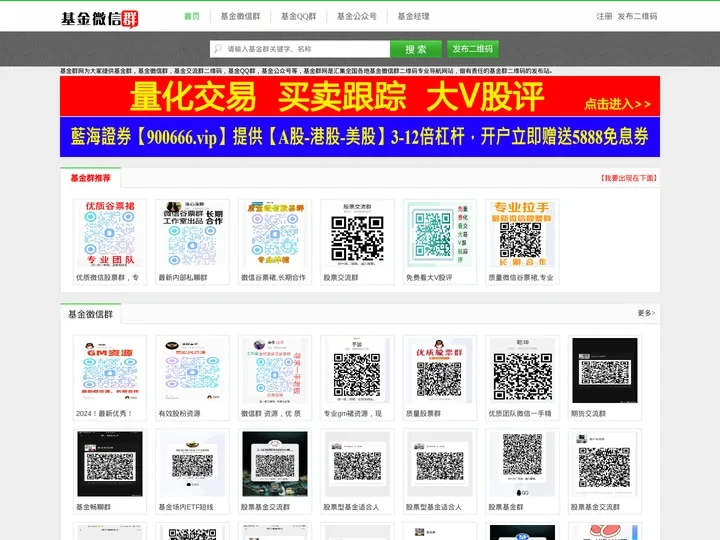
Task: Click the 专业gm裙资源，现 caption link
Action: [353, 413]
